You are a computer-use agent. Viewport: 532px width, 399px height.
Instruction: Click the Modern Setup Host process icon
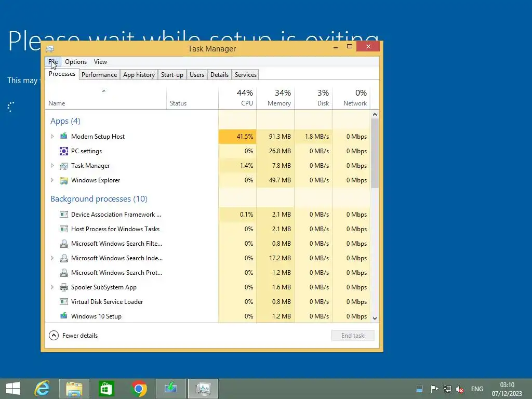[x=63, y=137]
